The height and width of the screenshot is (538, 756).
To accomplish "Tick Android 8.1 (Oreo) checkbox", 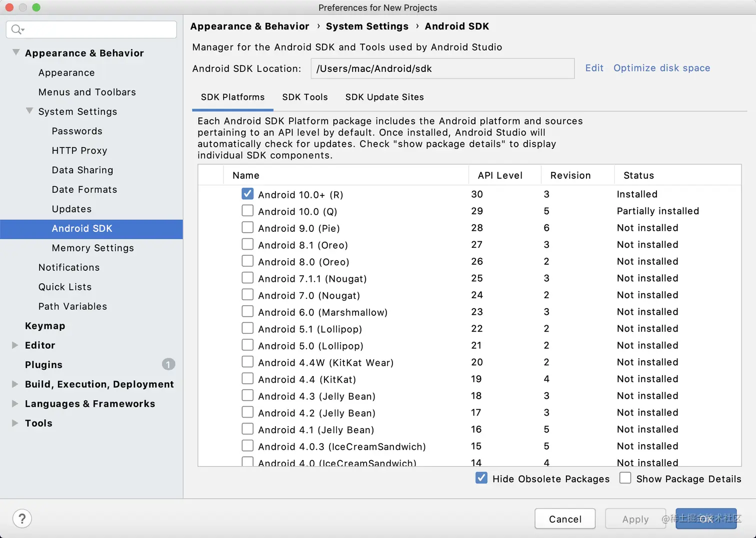I will (x=247, y=244).
